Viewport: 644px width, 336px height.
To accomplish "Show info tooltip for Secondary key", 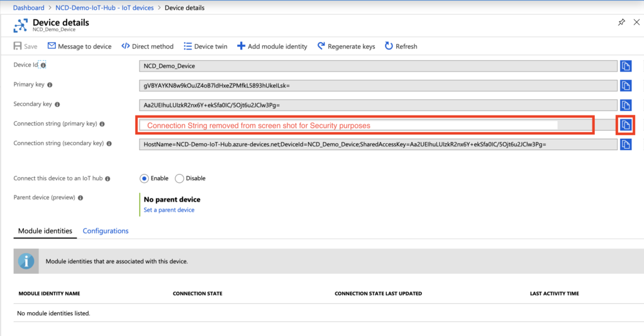I will (57, 105).
